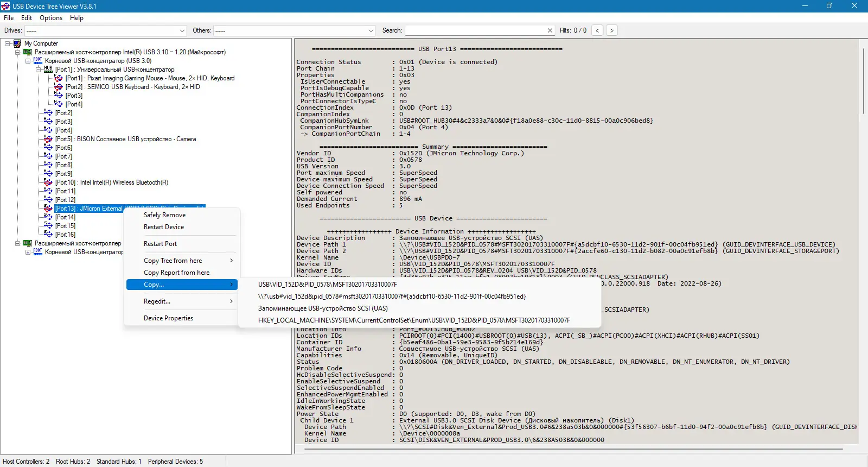Select the Port3 item inside the Port1 hub
Image resolution: width=868 pixels, height=467 pixels.
74,96
